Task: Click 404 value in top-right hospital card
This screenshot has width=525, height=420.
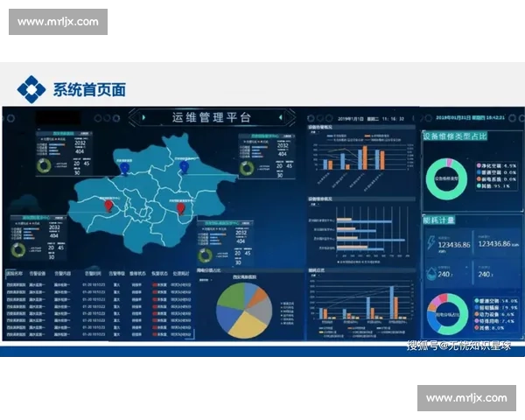Action: [283, 154]
